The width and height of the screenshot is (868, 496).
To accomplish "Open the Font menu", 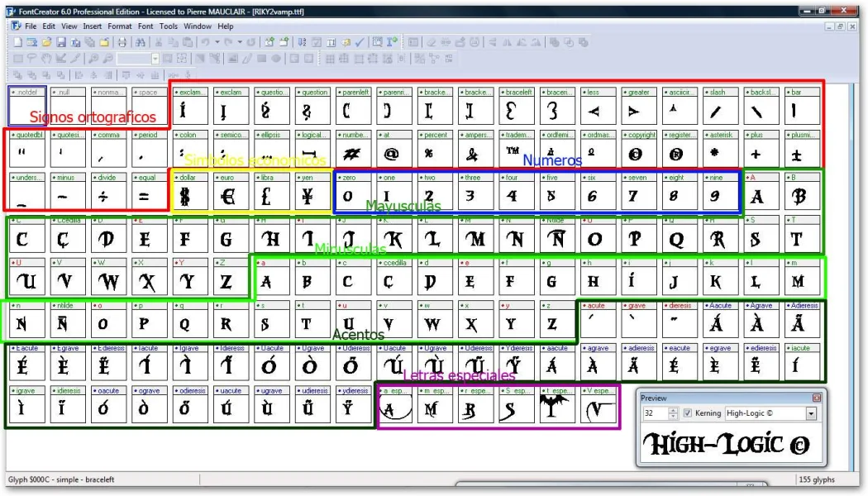I will pyautogui.click(x=145, y=26).
